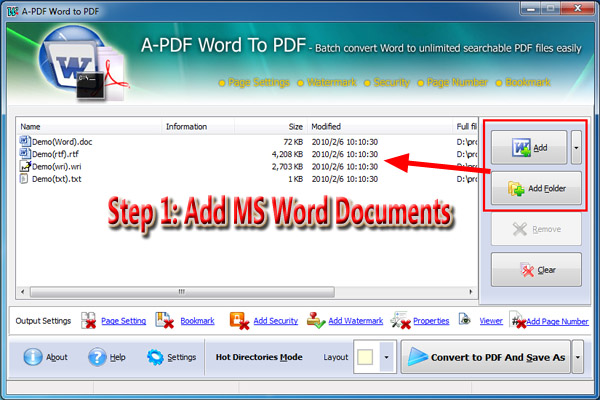
Task: Click the horizontal scrollbar thumb
Action: pos(182,292)
